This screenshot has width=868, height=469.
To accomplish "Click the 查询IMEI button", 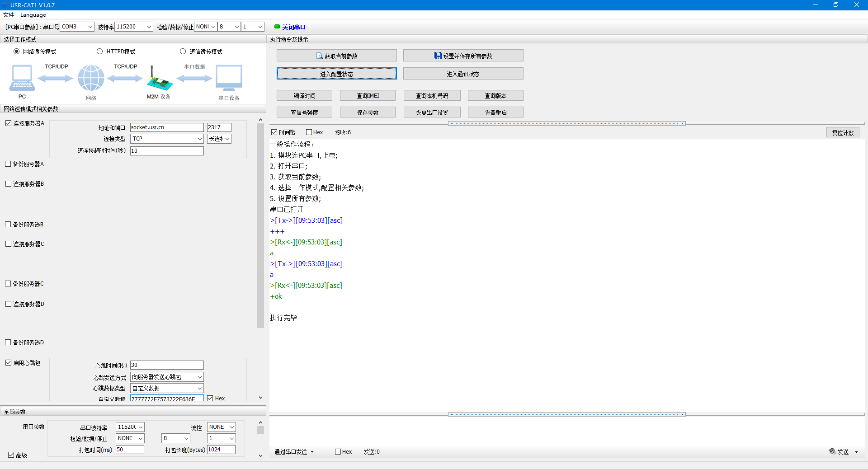I will coord(368,96).
